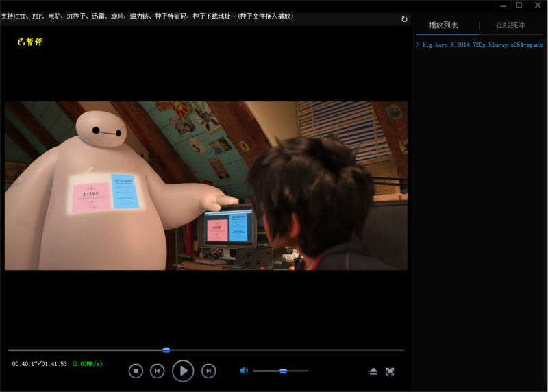Close the media player window
The height and width of the screenshot is (392, 548).
pos(536,5)
